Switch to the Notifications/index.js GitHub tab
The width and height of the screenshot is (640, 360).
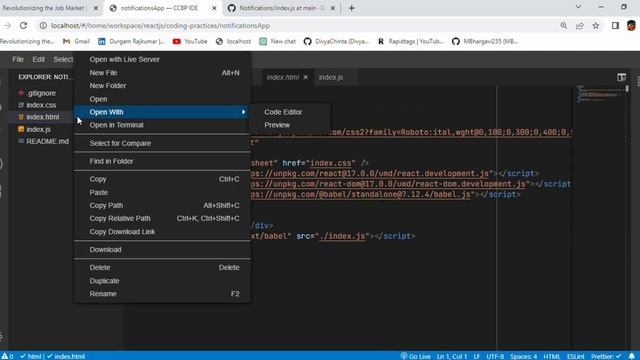point(282,8)
